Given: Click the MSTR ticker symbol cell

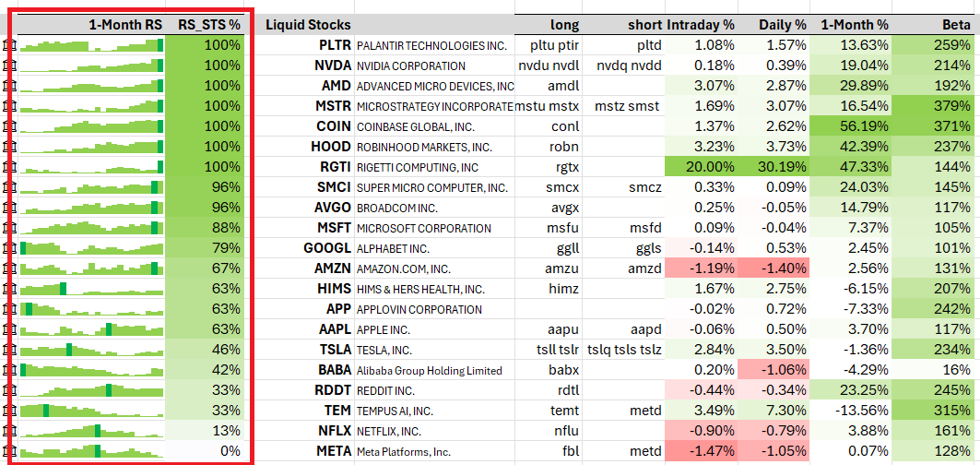Looking at the screenshot, I should click(x=332, y=106).
